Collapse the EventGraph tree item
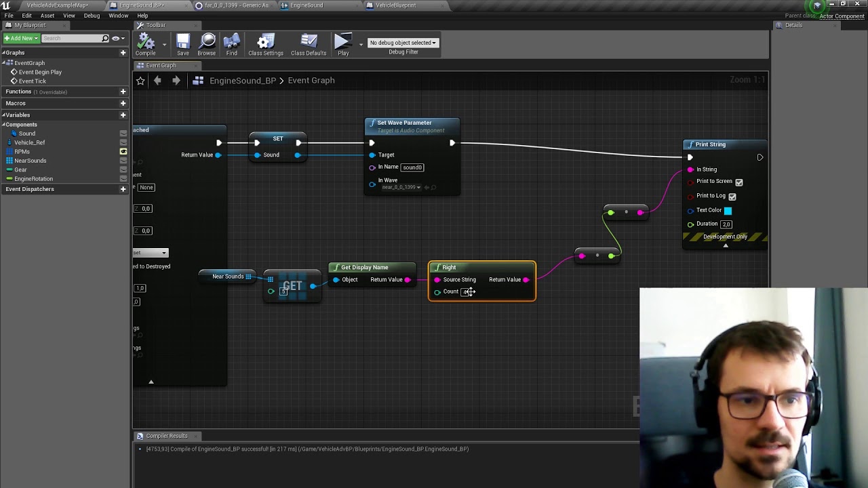The height and width of the screenshot is (488, 868). [4, 63]
